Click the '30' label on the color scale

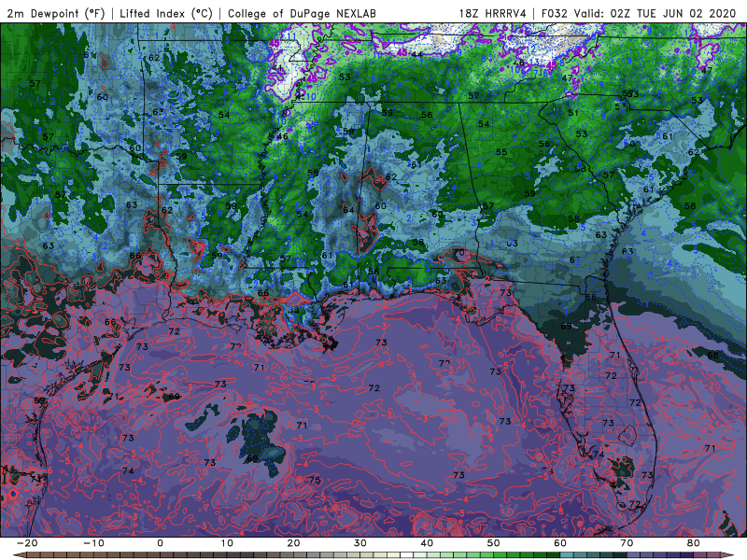tap(360, 543)
